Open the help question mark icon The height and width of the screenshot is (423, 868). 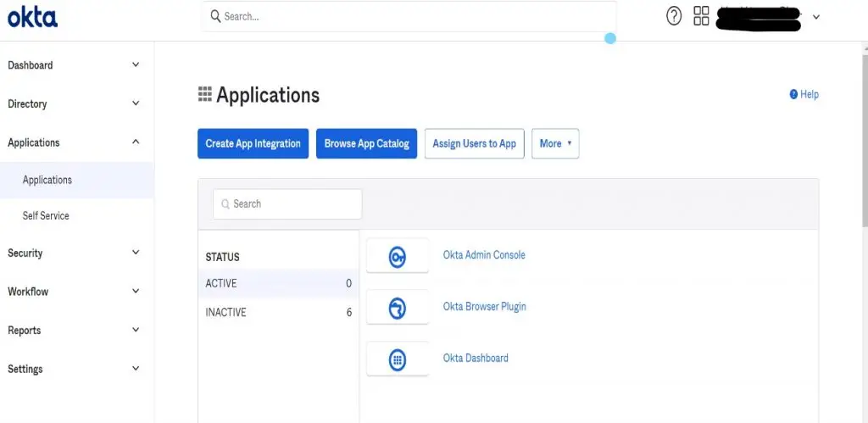(674, 16)
